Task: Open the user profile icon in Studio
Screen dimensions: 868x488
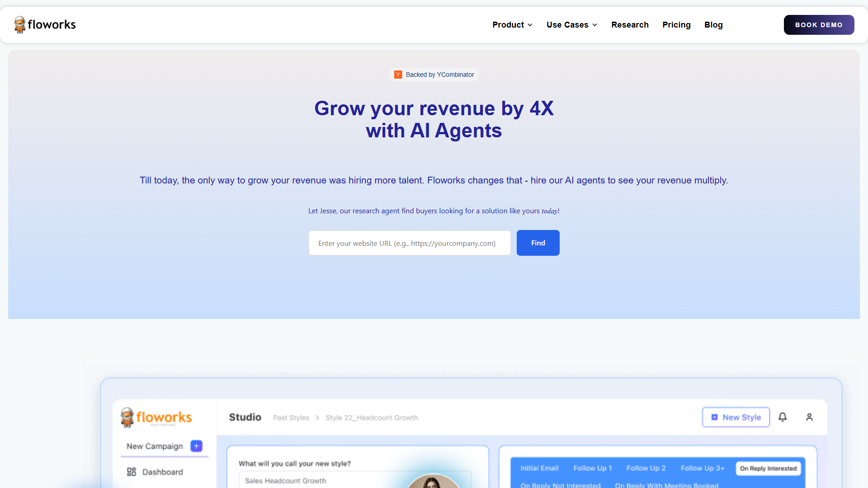Action: [x=809, y=417]
